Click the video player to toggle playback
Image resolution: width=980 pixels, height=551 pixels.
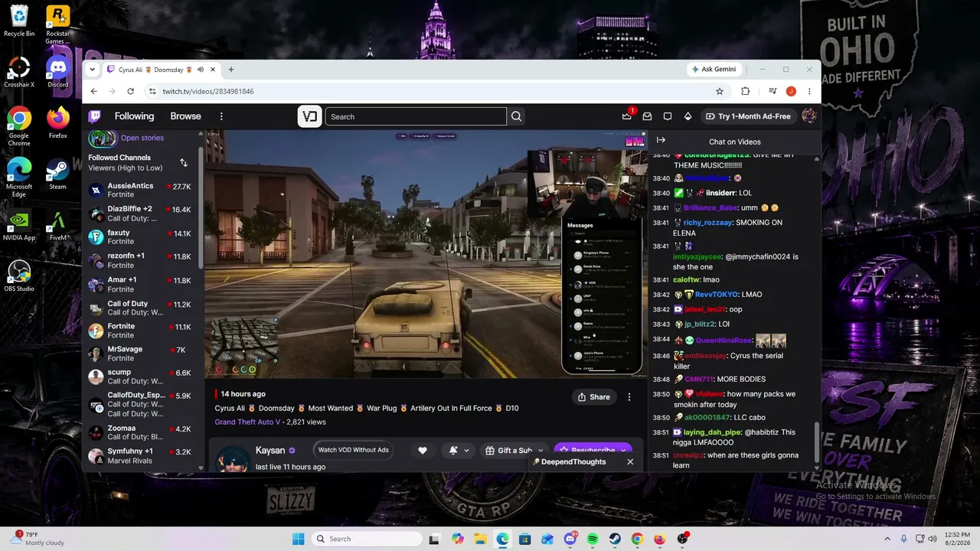[x=426, y=253]
